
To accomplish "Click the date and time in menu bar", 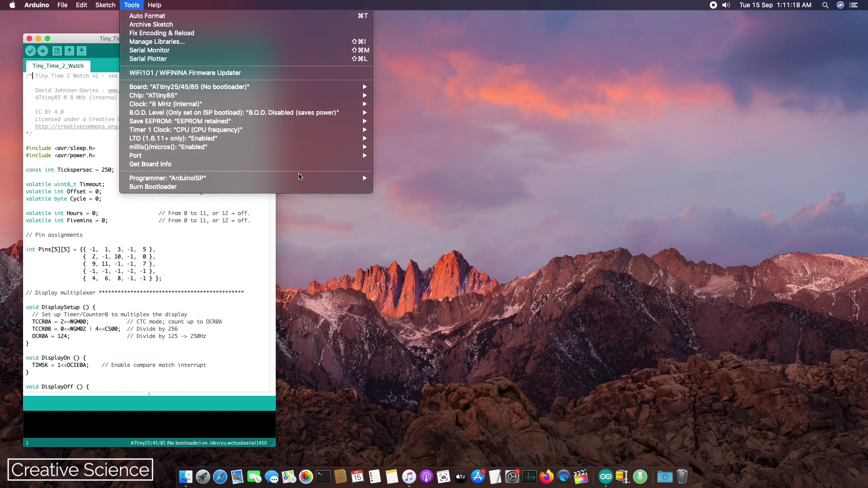I will point(775,5).
